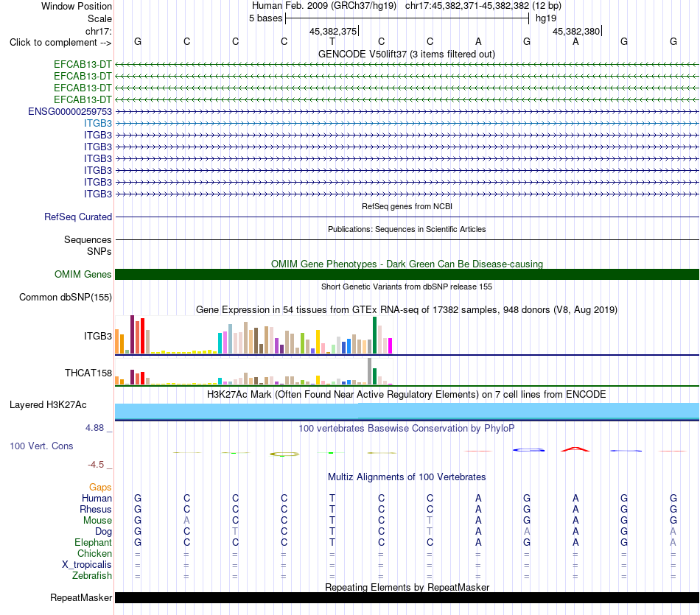This screenshot has height=615, width=700.
Task: Click the OMIM Gene Phenotypes track title
Action: coord(407,264)
